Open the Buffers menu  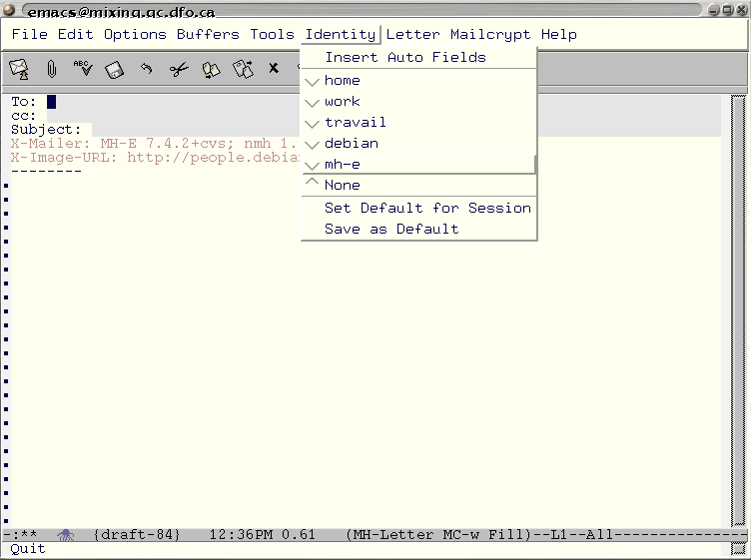pyautogui.click(x=208, y=35)
